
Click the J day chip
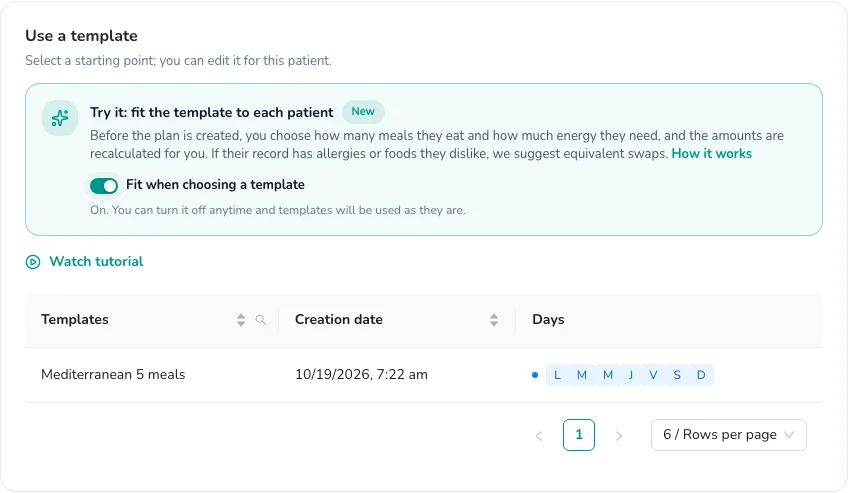click(x=631, y=375)
